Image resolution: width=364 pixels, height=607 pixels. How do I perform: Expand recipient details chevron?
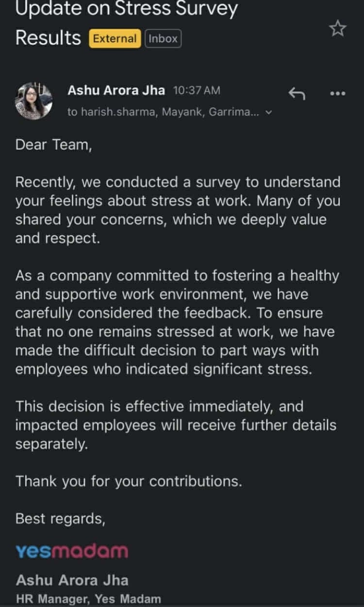pyautogui.click(x=270, y=113)
